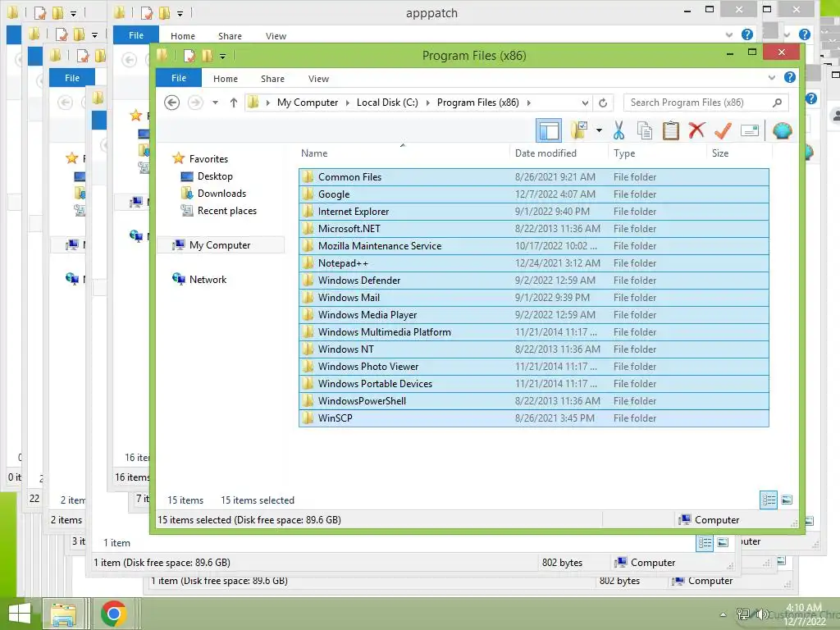Sort by the Date modified column header
This screenshot has height=630, width=840.
(546, 153)
